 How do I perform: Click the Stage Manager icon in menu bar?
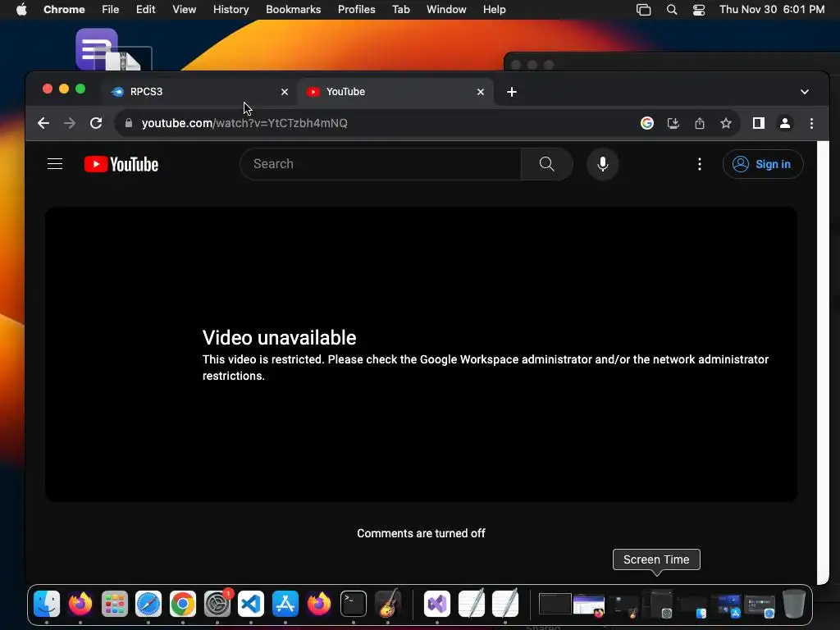click(x=643, y=10)
